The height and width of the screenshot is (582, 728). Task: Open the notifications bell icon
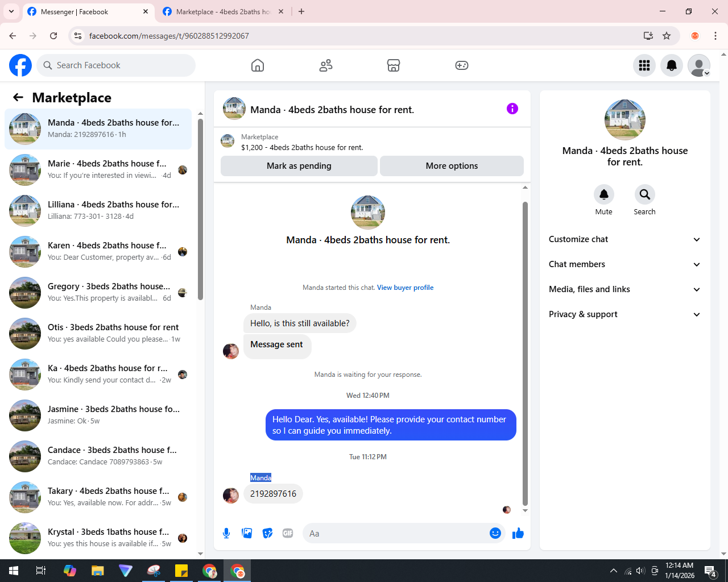click(x=672, y=65)
